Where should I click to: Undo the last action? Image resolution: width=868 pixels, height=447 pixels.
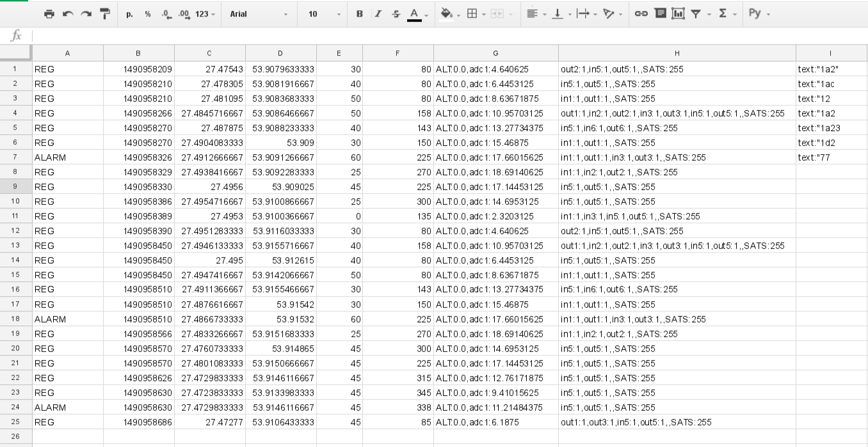coord(68,13)
